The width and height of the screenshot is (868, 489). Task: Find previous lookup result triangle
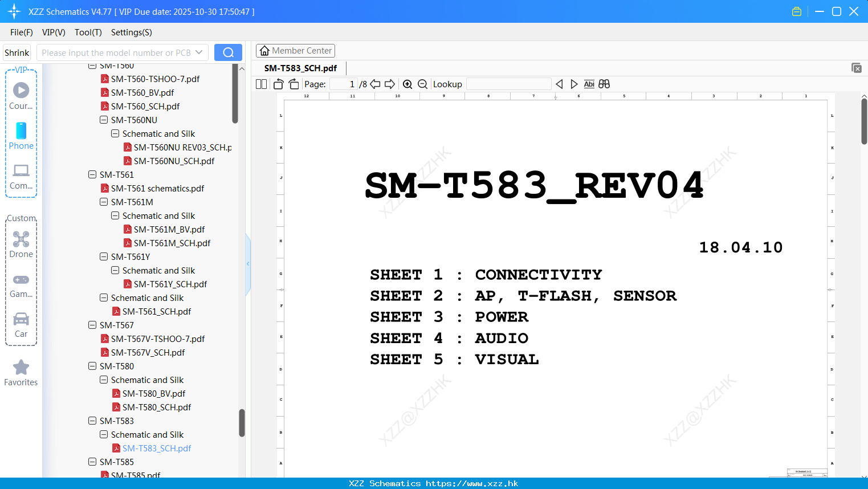[559, 84]
